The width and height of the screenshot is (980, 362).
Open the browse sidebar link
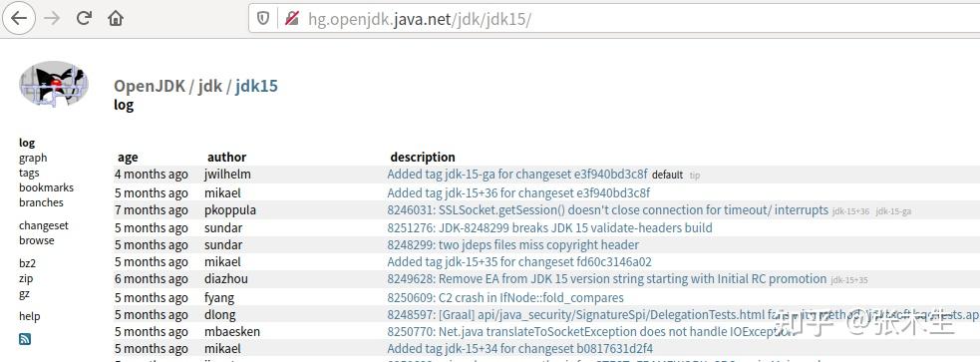point(36,240)
